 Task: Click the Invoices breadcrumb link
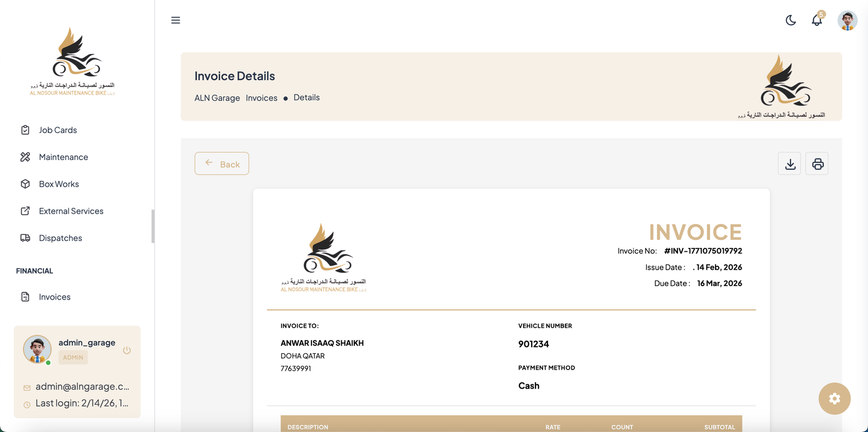point(261,98)
